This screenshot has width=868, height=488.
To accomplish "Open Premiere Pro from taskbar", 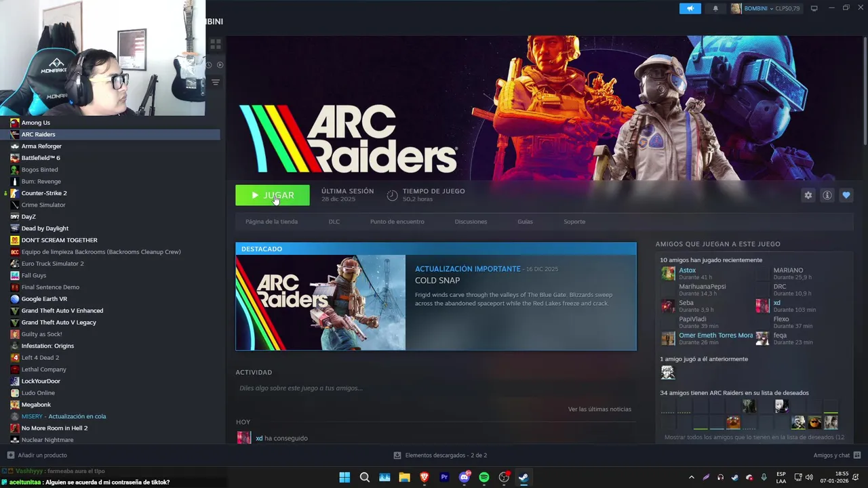I will [x=444, y=477].
